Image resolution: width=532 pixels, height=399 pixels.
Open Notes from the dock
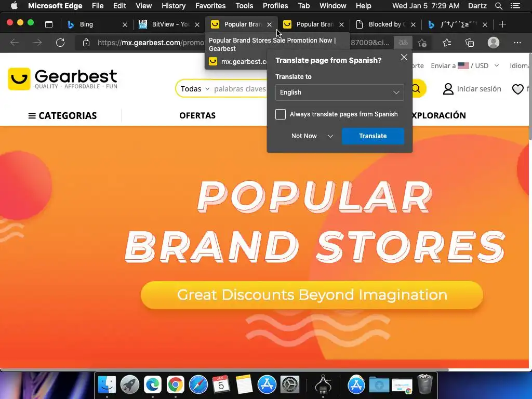(x=244, y=384)
